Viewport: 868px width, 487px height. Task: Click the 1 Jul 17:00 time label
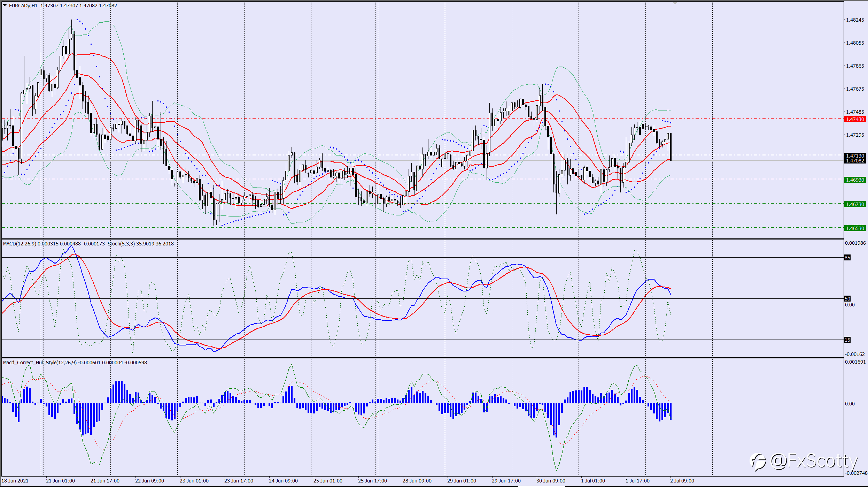(x=637, y=481)
